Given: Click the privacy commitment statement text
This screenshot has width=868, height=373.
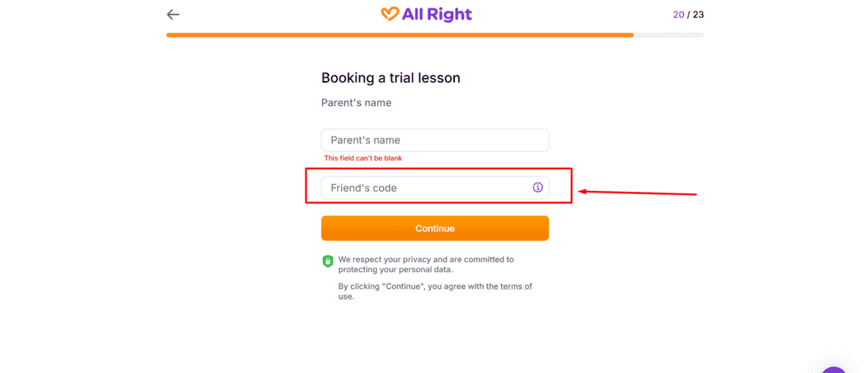Looking at the screenshot, I should 426,265.
